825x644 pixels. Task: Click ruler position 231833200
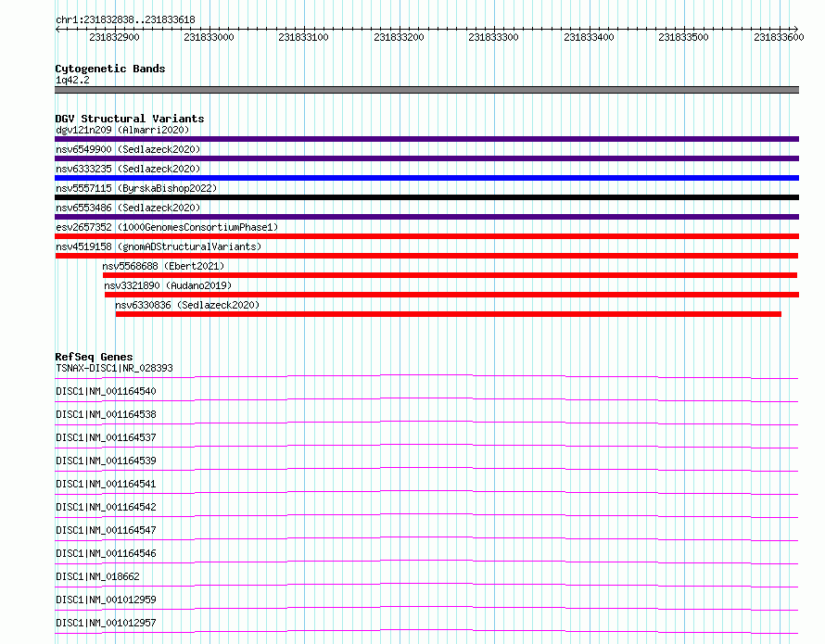pyautogui.click(x=399, y=37)
